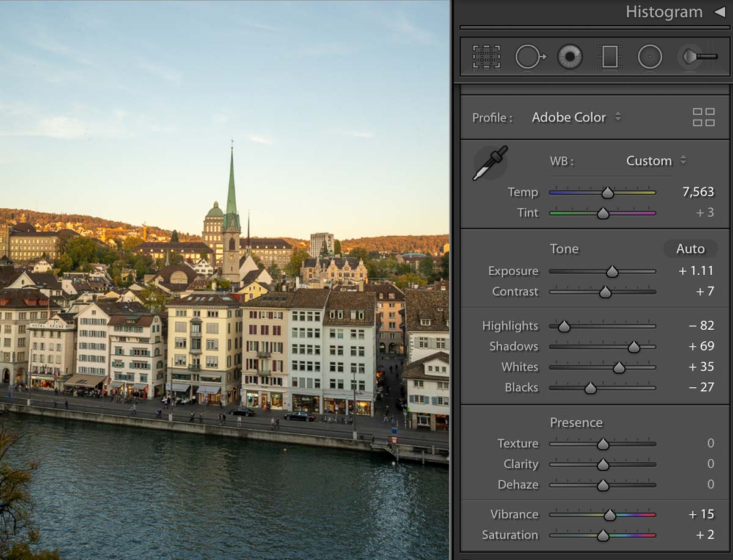Adjust the Texture slider

pos(603,444)
